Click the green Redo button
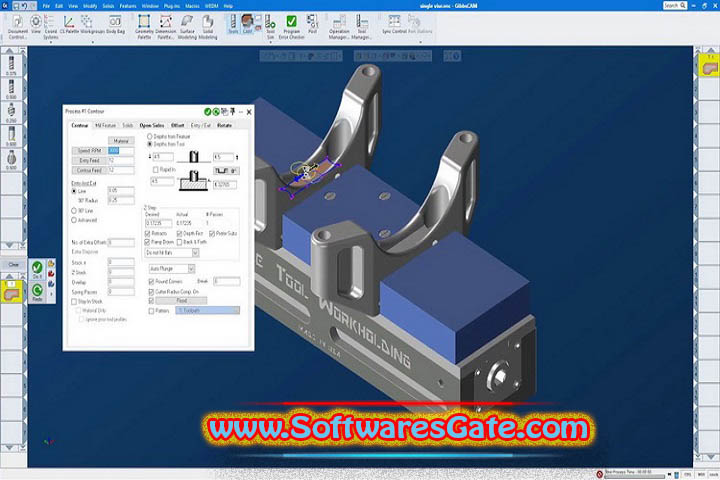The height and width of the screenshot is (480, 720). click(37, 292)
